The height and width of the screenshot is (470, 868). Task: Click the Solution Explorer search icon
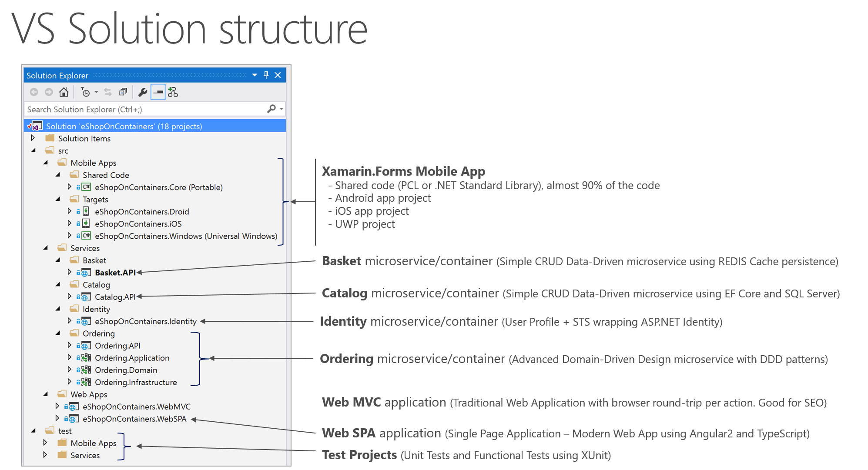[271, 109]
